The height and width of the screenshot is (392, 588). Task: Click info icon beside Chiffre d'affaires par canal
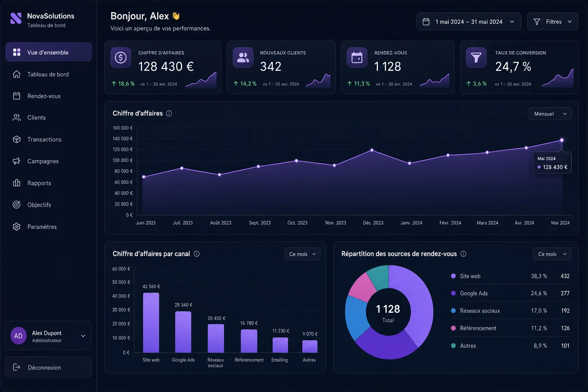(196, 254)
